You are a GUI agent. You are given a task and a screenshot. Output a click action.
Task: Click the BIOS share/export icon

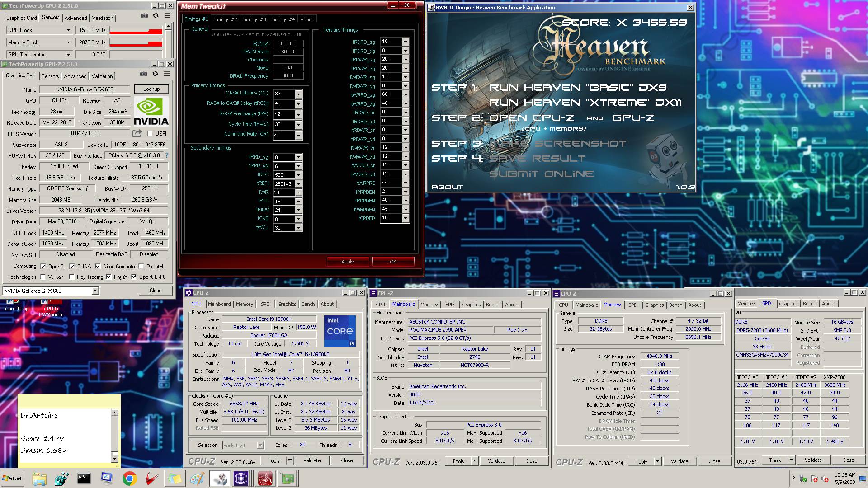pos(137,133)
